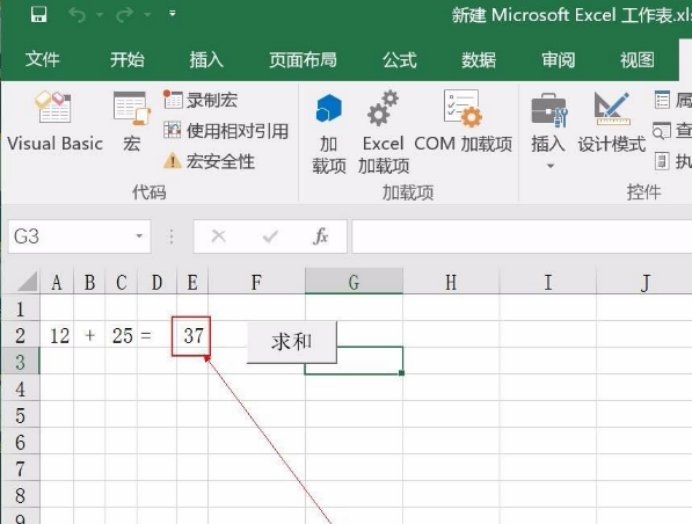The width and height of the screenshot is (692, 524).
Task: Select column J header
Action: 644,282
